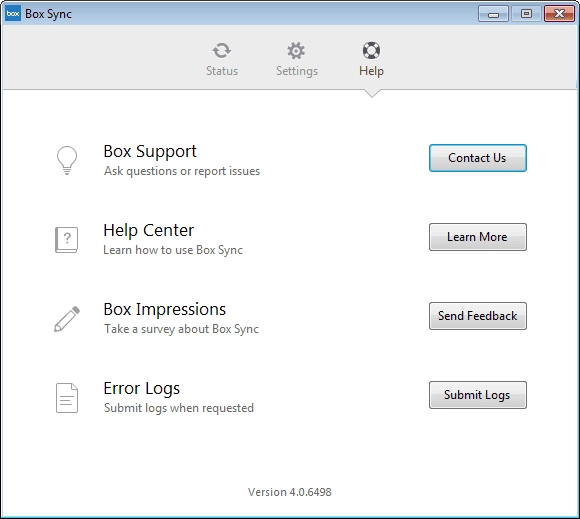Click the Box Impressions heading

tap(165, 309)
